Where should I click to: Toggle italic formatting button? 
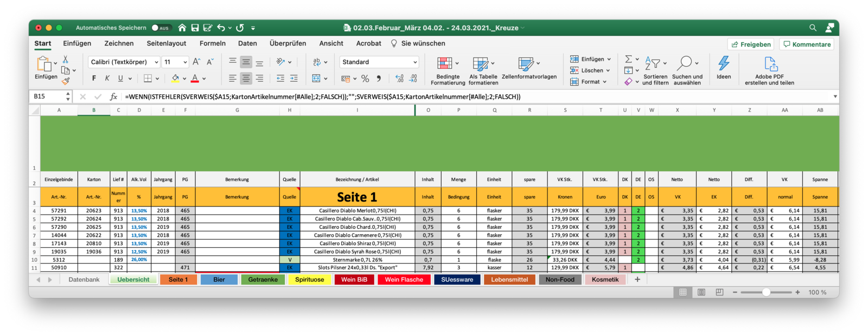pyautogui.click(x=107, y=79)
